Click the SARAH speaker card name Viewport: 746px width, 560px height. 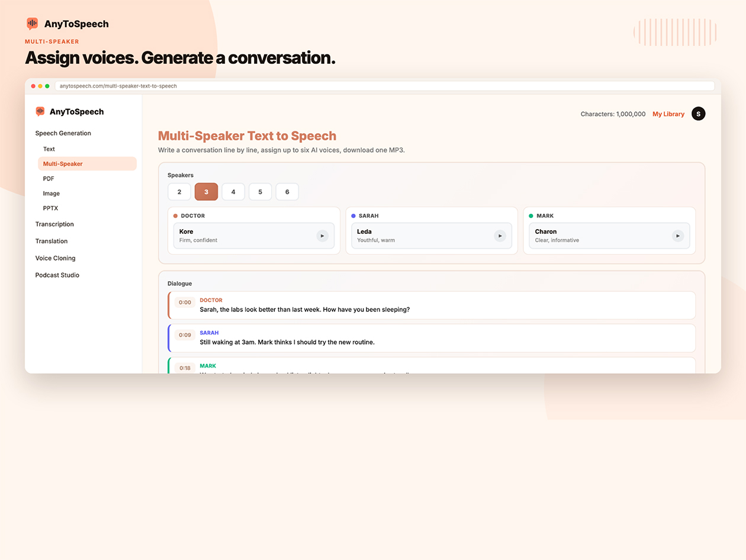click(x=369, y=216)
